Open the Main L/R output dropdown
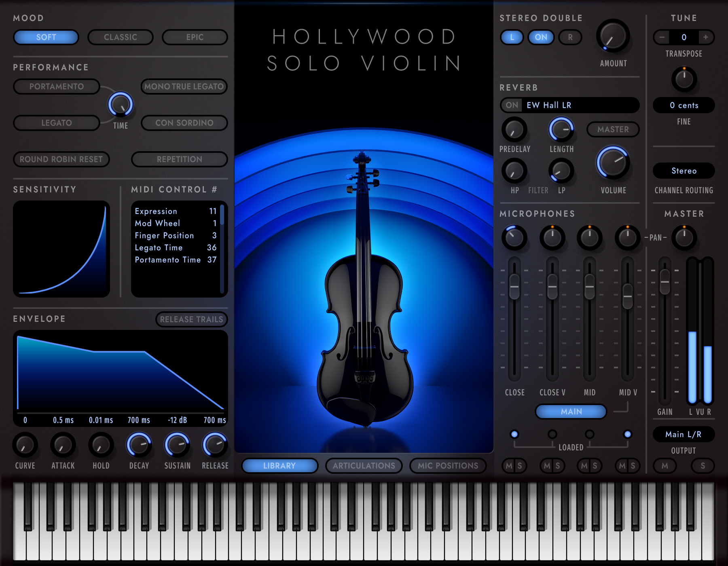Image resolution: width=728 pixels, height=566 pixels. [x=684, y=434]
